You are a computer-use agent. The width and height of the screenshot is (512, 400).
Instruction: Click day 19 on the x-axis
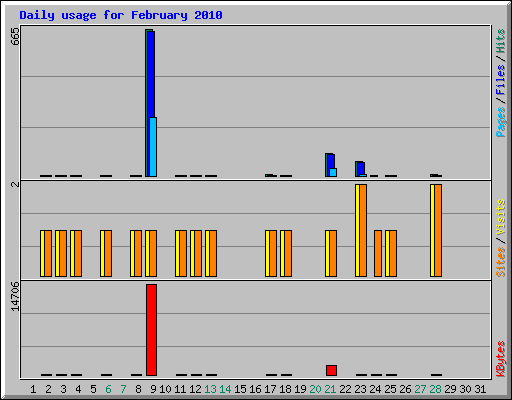click(300, 389)
